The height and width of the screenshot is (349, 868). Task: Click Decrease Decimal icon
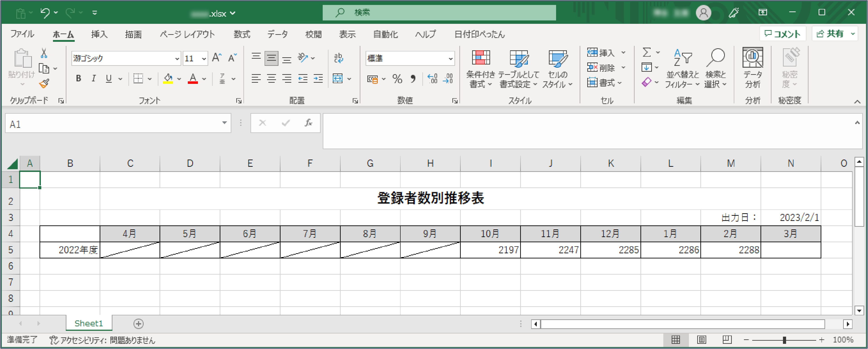pos(448,79)
